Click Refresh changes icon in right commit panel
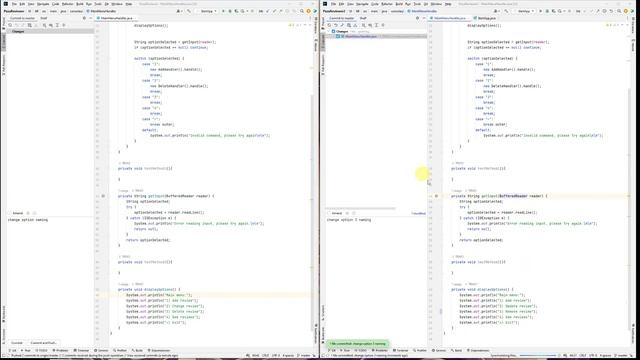This screenshot has width=640, height=360. [x=329, y=25]
